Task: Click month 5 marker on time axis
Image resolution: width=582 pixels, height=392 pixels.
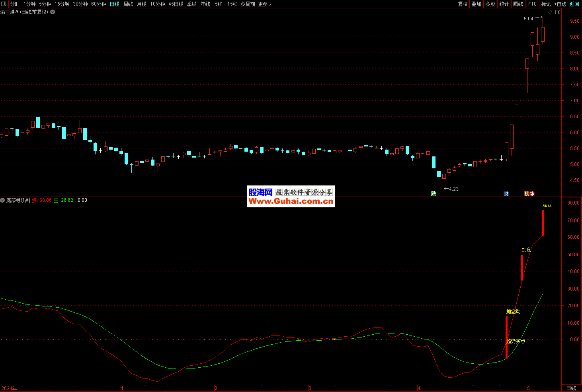Action: [x=528, y=388]
